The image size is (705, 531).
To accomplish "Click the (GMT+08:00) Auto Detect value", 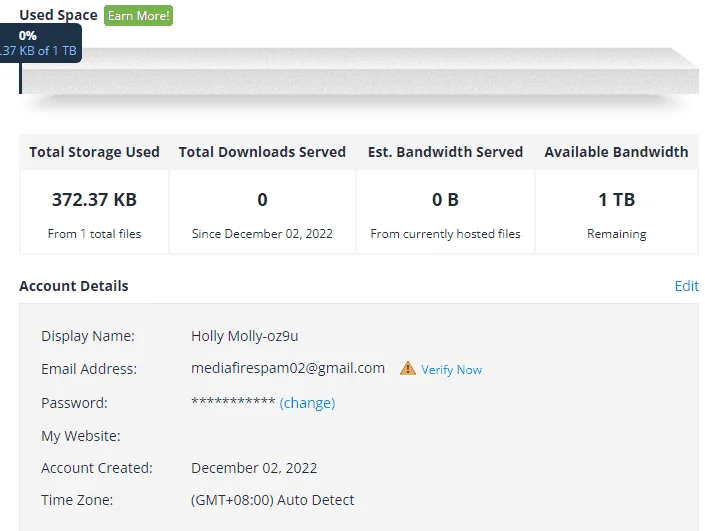I will (x=272, y=500).
